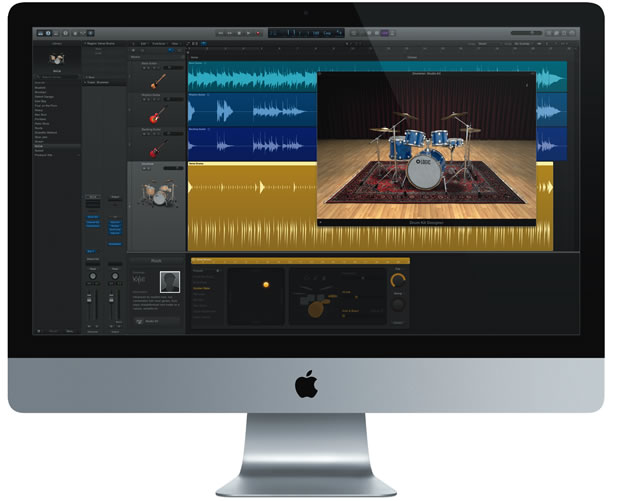The height and width of the screenshot is (501, 620).
Task: Open the Presets gear menu in Drummer editor
Action: click(x=217, y=271)
